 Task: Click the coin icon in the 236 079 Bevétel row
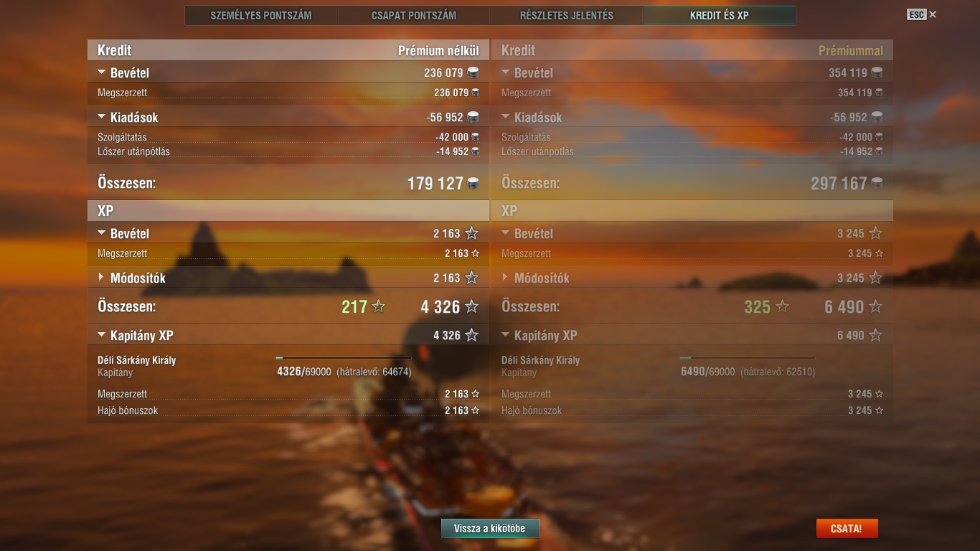(473, 72)
